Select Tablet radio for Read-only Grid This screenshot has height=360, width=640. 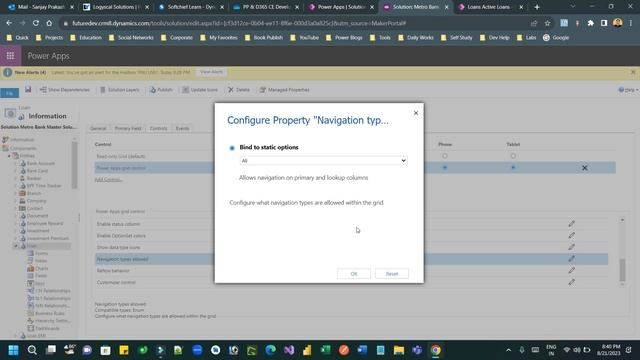pyautogui.click(x=513, y=156)
